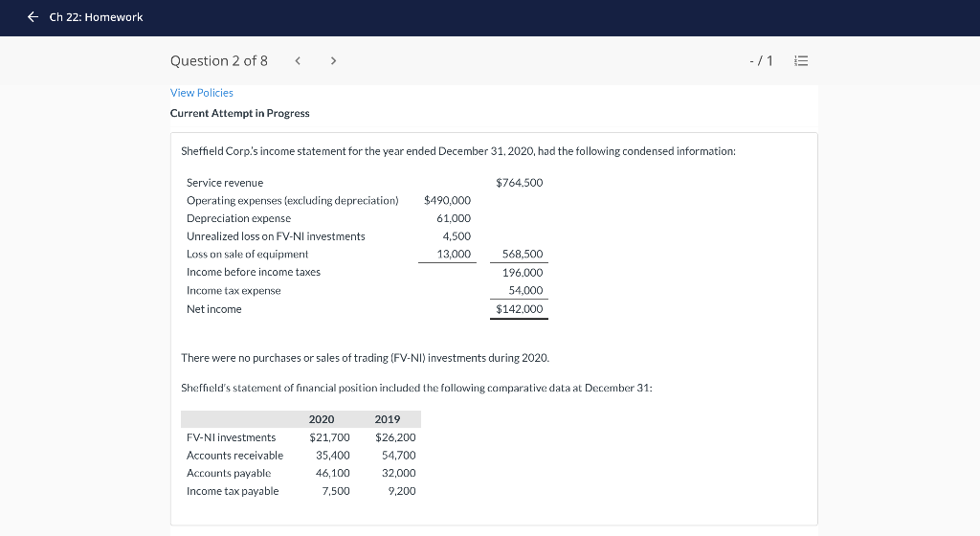
Task: Click the - / 1 score indicator
Action: [761, 60]
